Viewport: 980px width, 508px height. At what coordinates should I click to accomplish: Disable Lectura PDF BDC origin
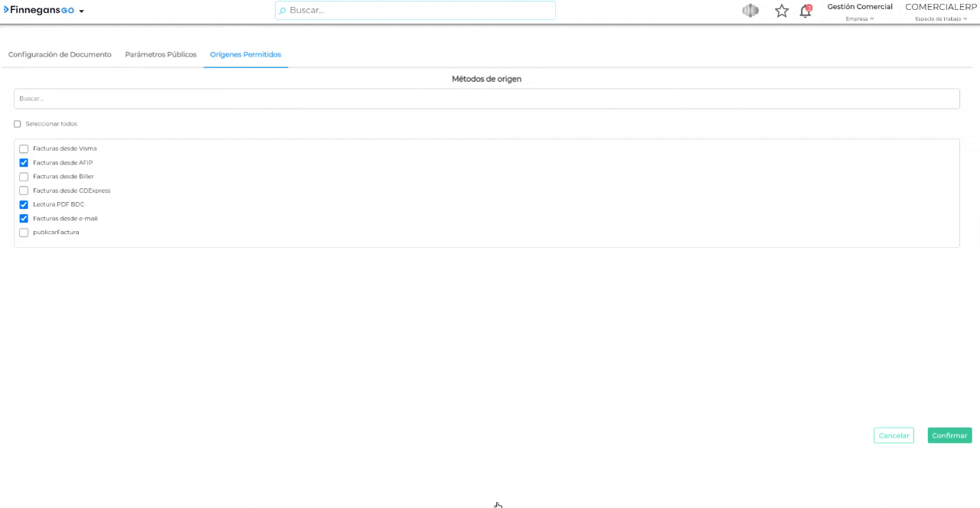(24, 204)
